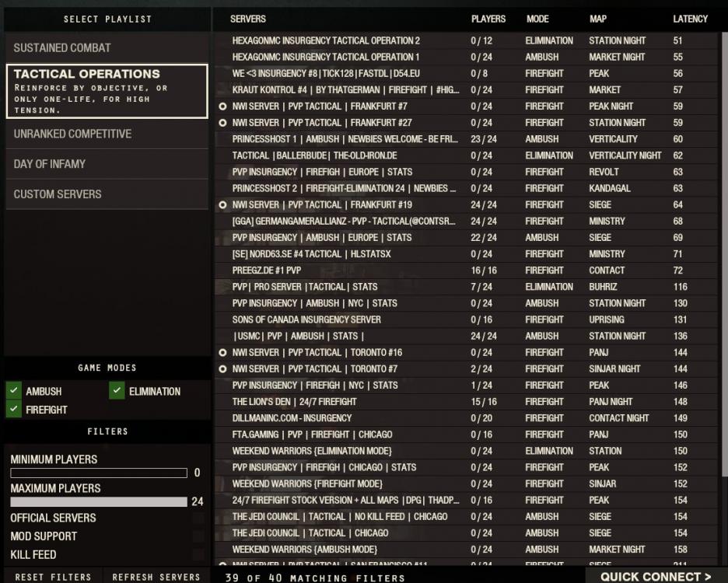Sort servers by Players column header
The width and height of the screenshot is (728, 583).
(x=488, y=19)
